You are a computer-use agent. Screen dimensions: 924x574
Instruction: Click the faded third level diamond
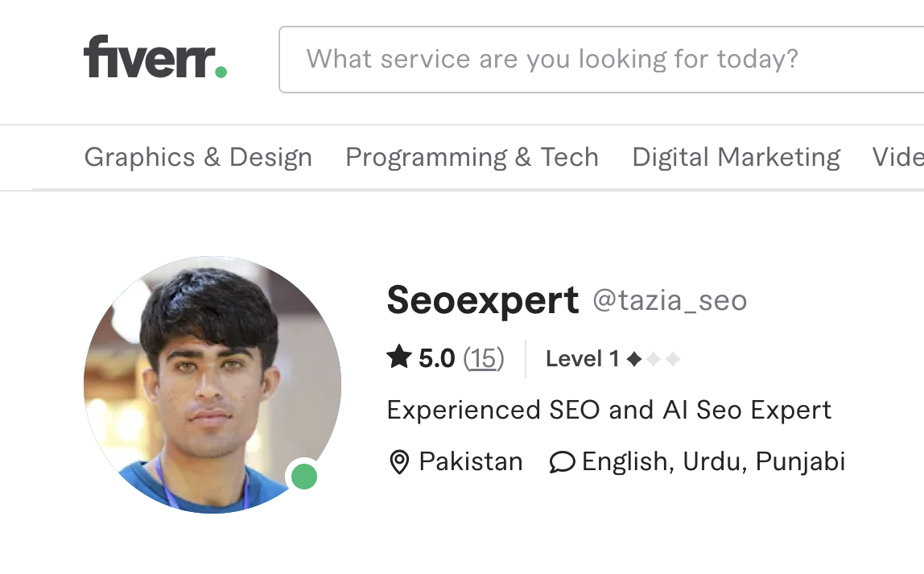(x=673, y=358)
